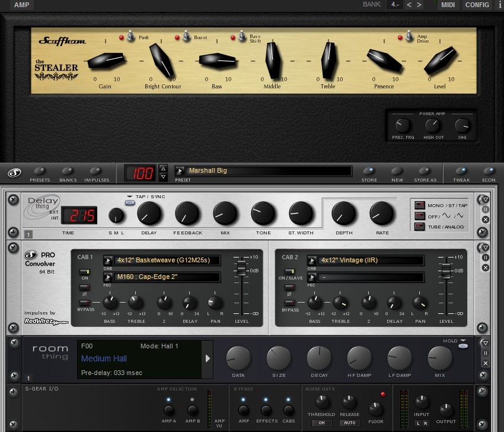Select the AMP tab
Image resolution: width=504 pixels, height=432 pixels.
click(21, 5)
